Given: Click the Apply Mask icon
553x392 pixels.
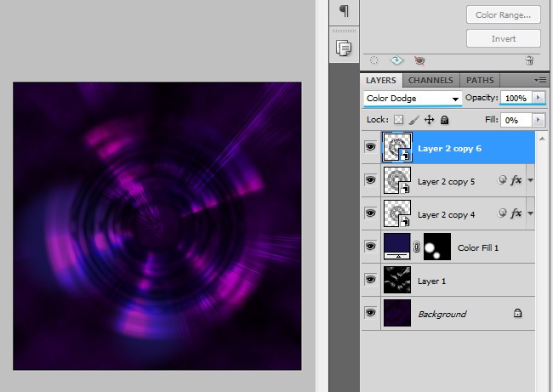Looking at the screenshot, I should click(396, 61).
